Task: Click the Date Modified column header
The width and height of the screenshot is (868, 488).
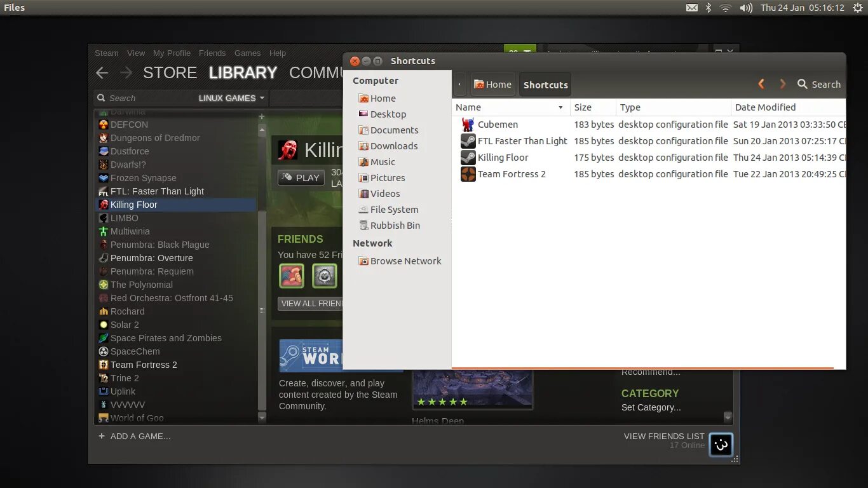Action: click(x=788, y=107)
